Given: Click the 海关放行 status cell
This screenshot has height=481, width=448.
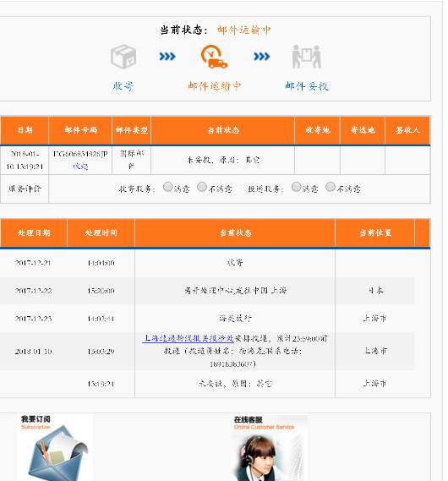Looking at the screenshot, I should point(235,319).
